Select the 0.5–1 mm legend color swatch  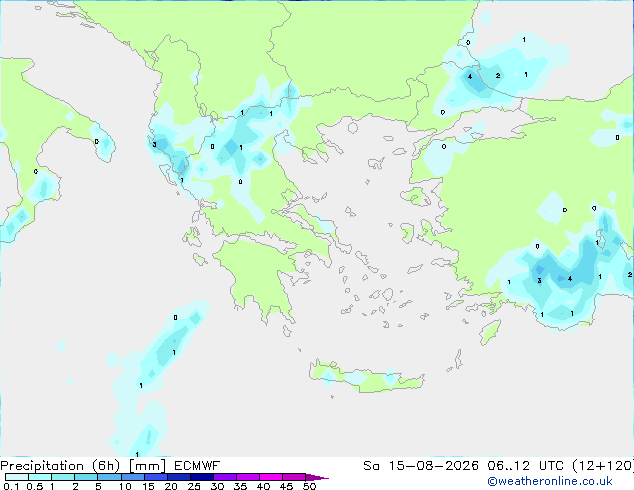40,477
